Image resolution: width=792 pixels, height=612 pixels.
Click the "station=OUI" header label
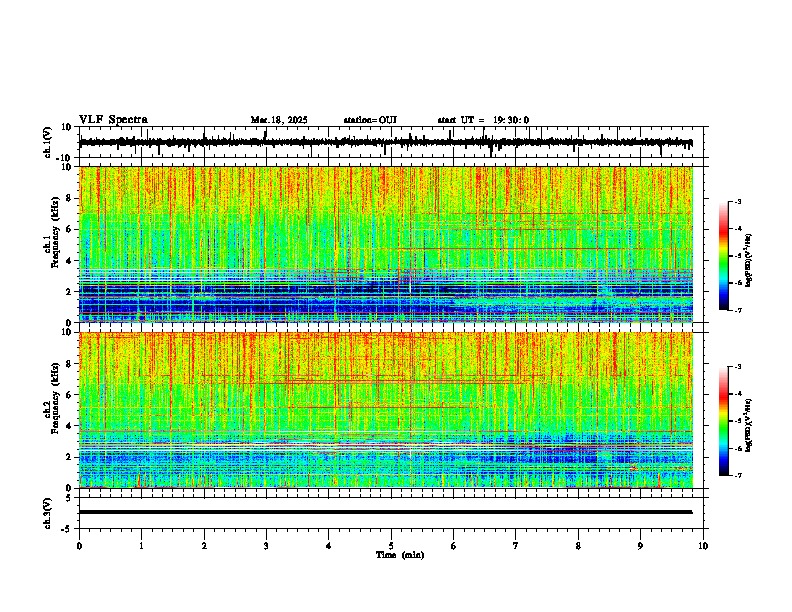[370, 120]
